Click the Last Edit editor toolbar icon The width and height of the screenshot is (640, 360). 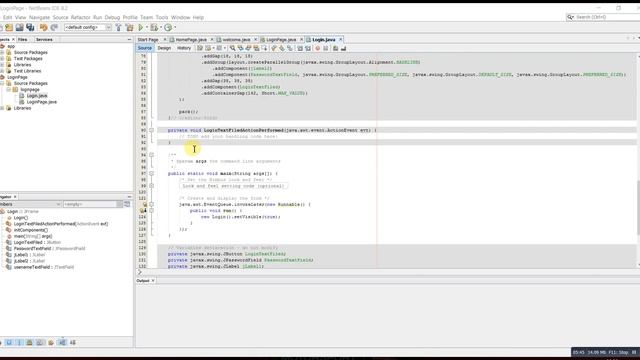[200, 48]
